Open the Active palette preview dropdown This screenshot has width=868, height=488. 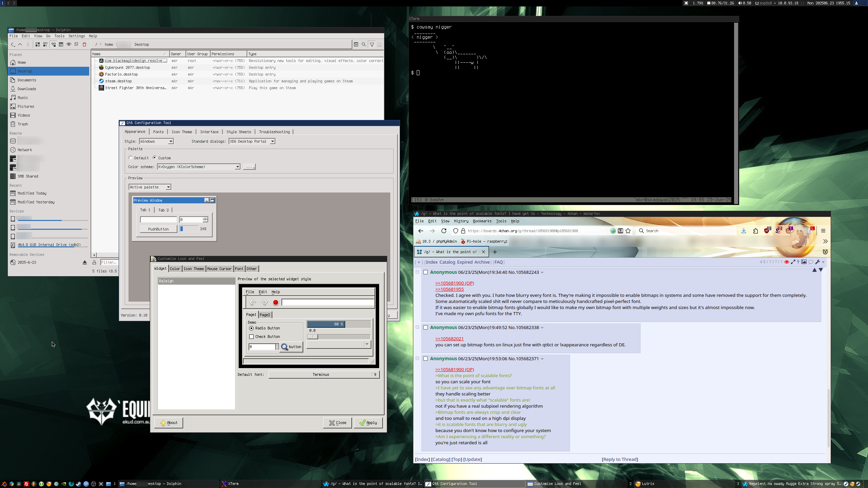click(x=150, y=187)
